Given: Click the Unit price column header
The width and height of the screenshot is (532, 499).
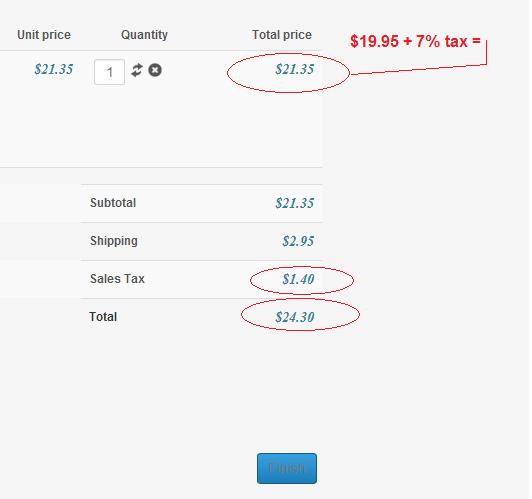Looking at the screenshot, I should 44,35.
